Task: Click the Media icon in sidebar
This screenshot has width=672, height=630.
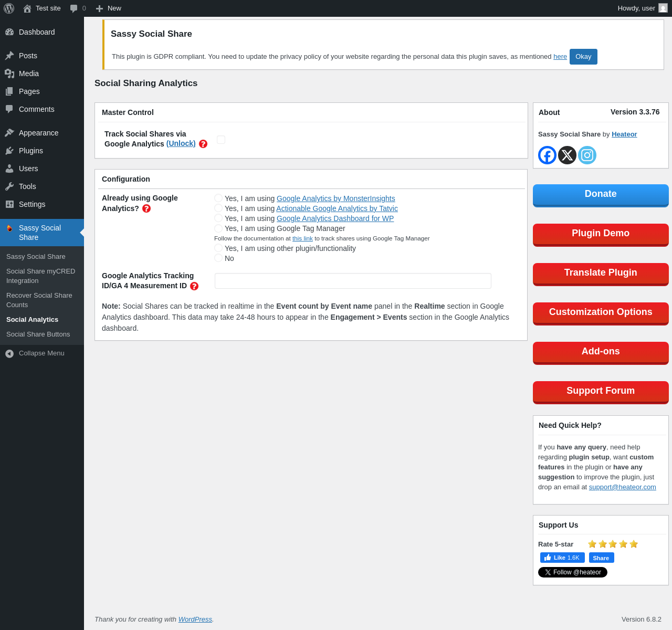Action: pyautogui.click(x=9, y=73)
